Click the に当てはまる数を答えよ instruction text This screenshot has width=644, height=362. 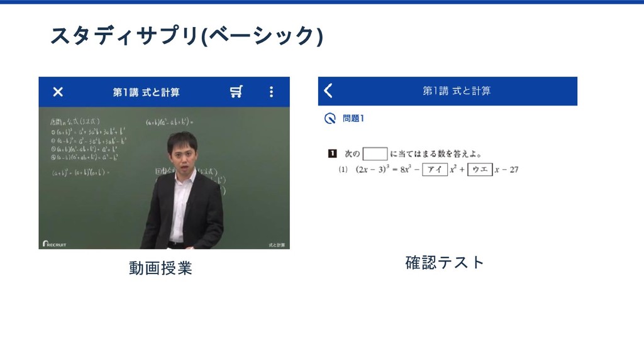435,154
